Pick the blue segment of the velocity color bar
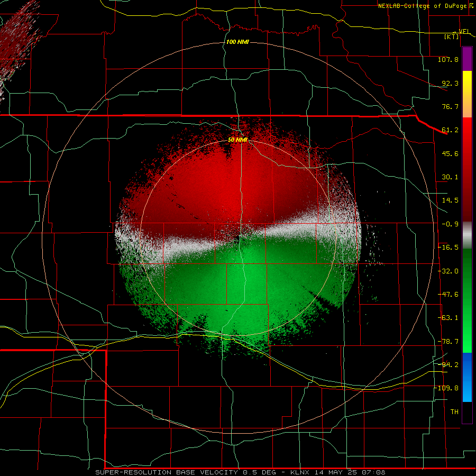 point(467,377)
